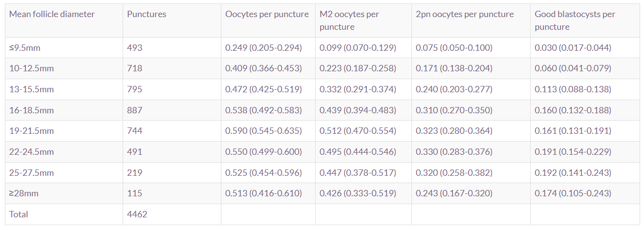Click cell '0.161 (0.131-0.191)'
This screenshot has width=644, height=230.
(x=573, y=131)
